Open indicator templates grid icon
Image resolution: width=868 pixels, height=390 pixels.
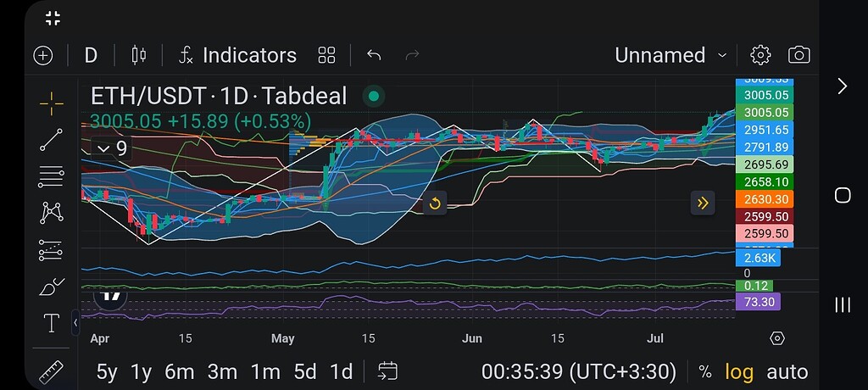[x=326, y=55]
